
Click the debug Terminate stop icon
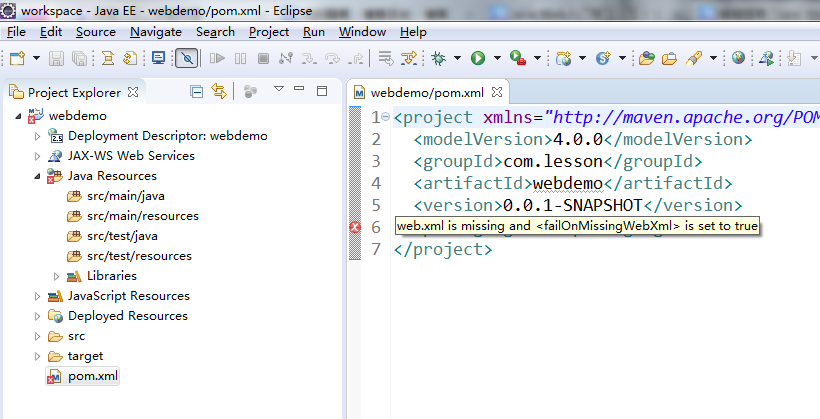click(263, 58)
